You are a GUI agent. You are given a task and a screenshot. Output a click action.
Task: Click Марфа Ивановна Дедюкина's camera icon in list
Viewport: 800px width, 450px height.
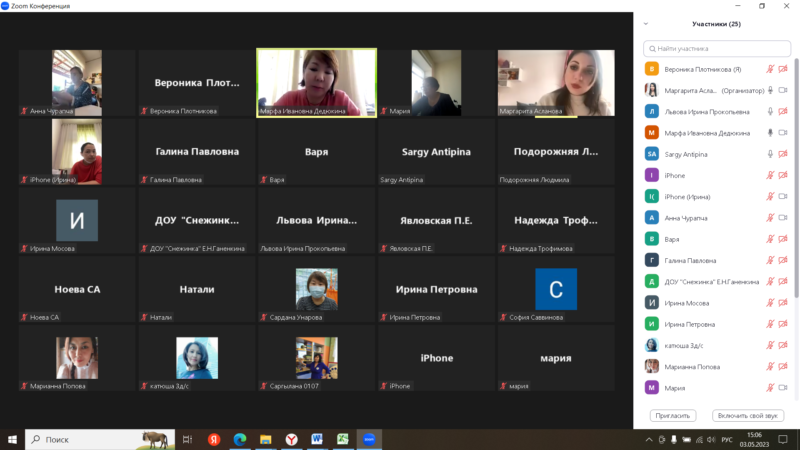(x=783, y=133)
